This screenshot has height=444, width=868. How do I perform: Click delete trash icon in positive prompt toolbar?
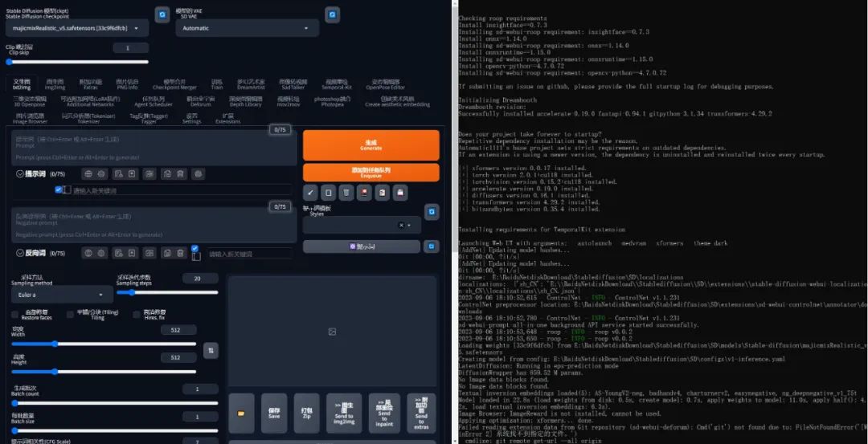pyautogui.click(x=181, y=173)
